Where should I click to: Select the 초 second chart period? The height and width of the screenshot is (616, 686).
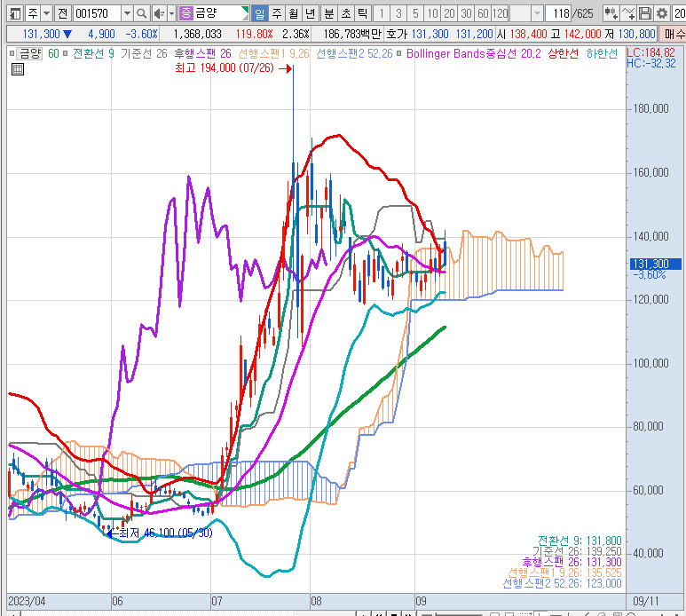tap(346, 14)
